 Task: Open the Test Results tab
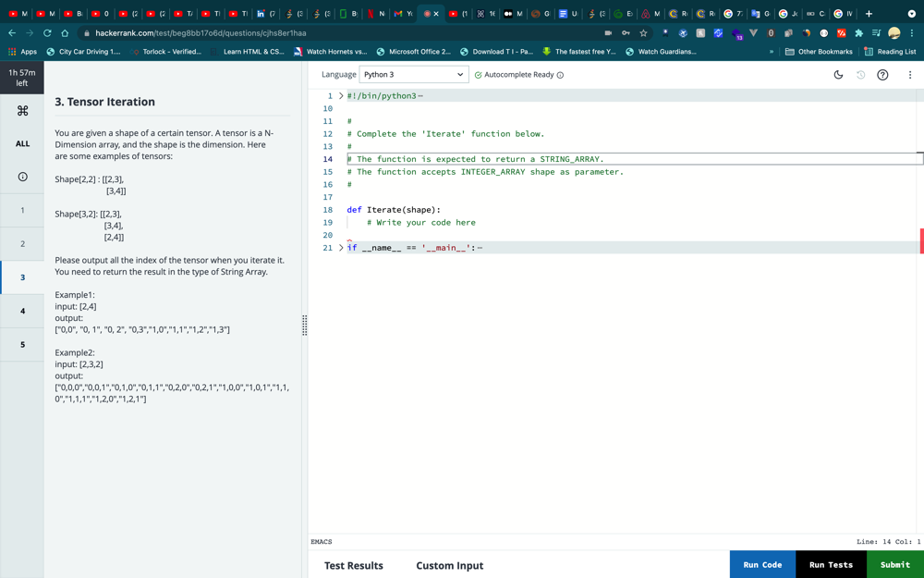pyautogui.click(x=354, y=566)
